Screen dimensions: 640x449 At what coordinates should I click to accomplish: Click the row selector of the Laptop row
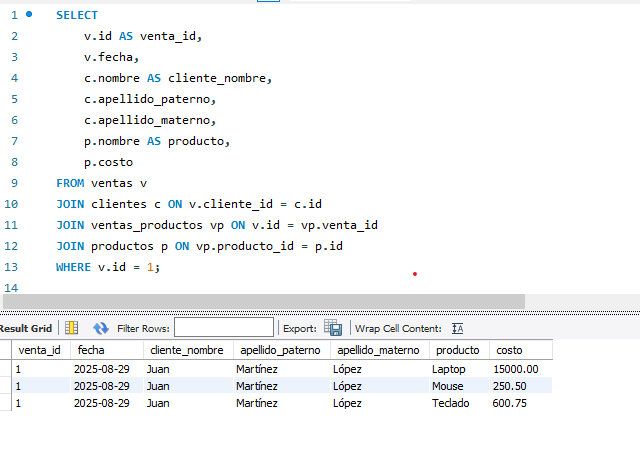pyautogui.click(x=6, y=369)
